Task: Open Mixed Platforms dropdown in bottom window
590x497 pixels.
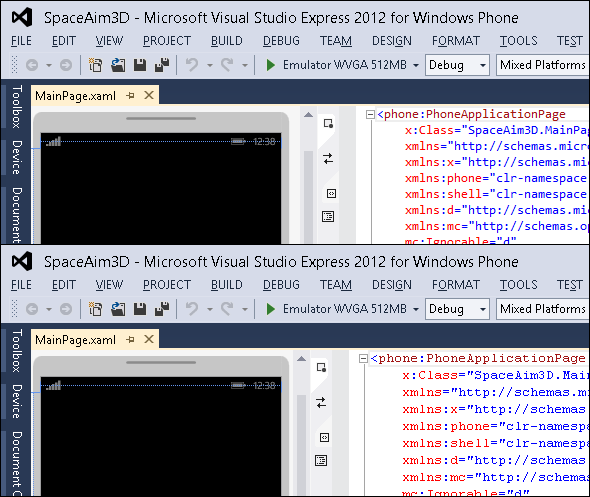Action: click(x=543, y=309)
